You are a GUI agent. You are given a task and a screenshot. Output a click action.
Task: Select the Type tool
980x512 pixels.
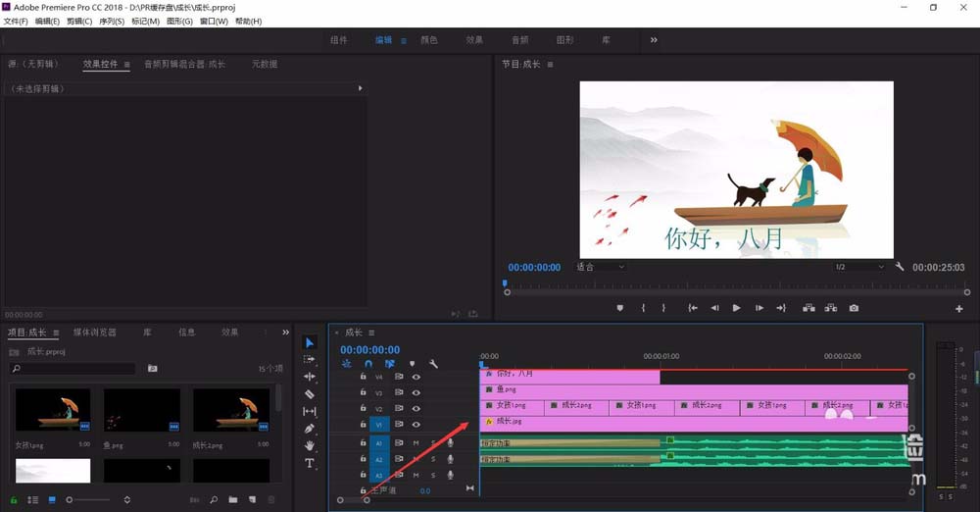coord(310,463)
